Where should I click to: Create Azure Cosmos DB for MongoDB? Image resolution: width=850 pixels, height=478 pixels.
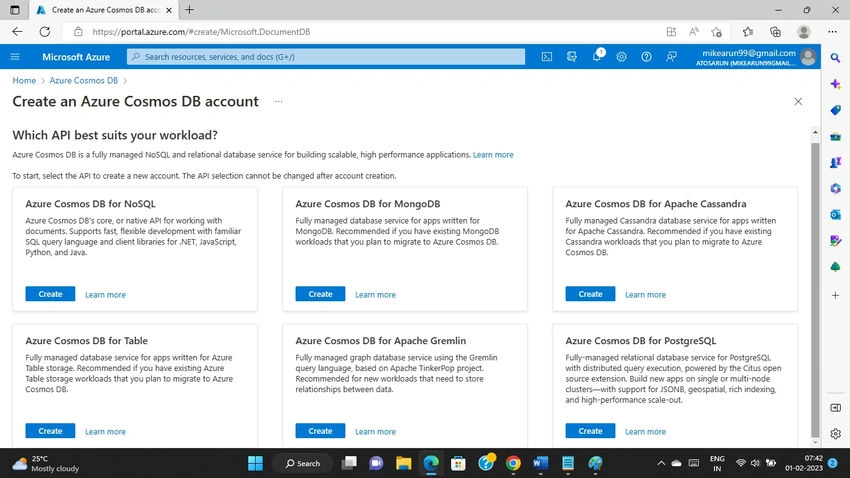(320, 294)
